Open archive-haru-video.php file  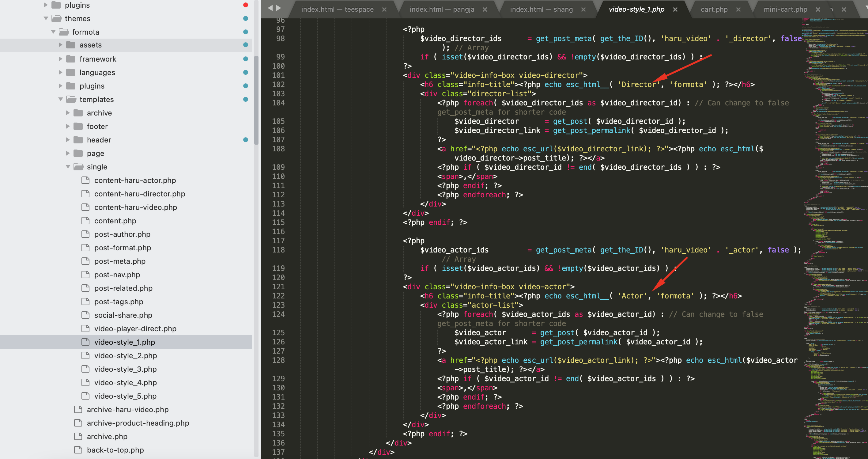tap(127, 409)
